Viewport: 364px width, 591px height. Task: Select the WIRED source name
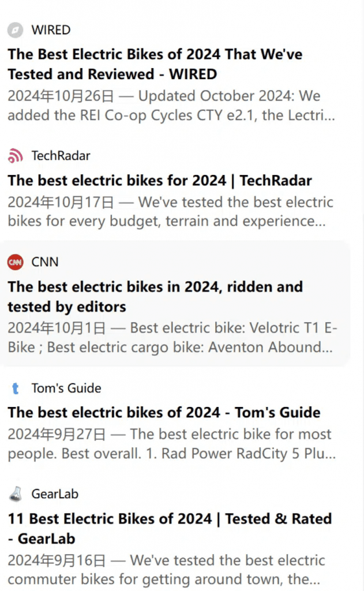click(51, 30)
